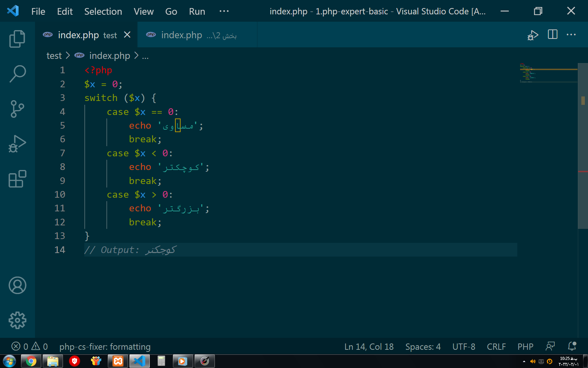
Task: Open the Run and Debug view
Action: point(17,144)
